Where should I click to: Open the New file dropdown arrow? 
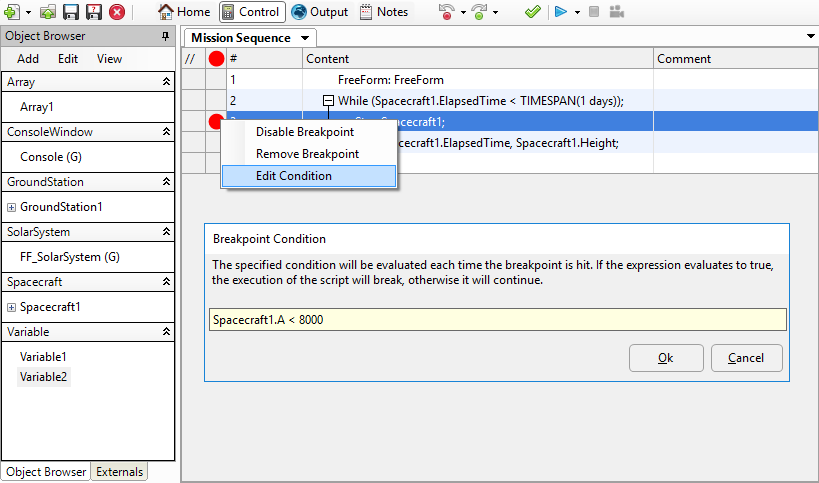[28, 12]
